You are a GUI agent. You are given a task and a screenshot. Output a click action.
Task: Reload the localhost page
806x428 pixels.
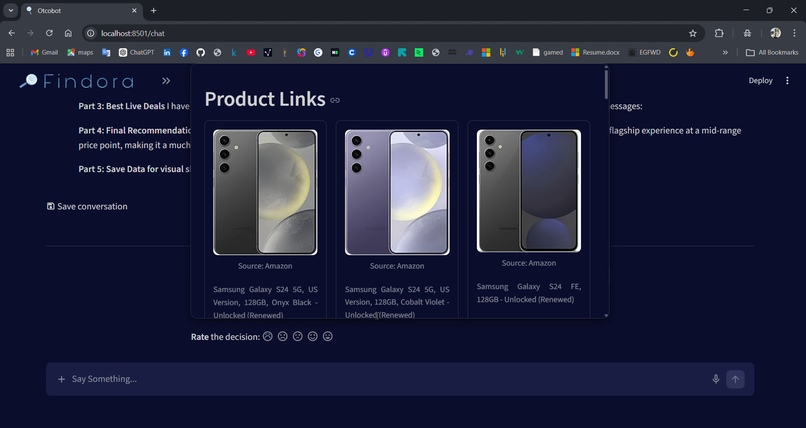[49, 33]
